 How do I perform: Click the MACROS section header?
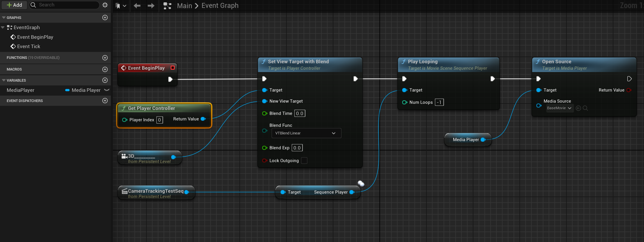tap(14, 69)
